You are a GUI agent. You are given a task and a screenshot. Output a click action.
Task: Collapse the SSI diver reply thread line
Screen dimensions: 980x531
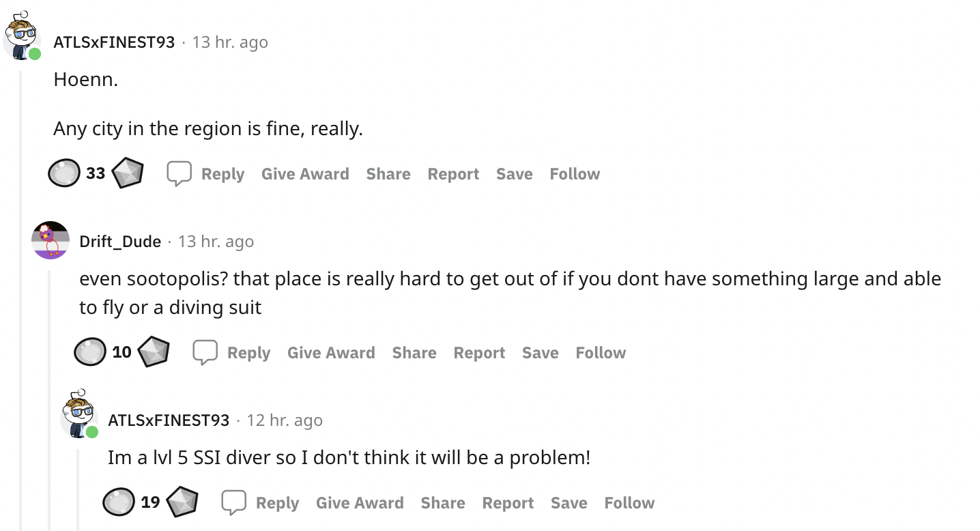77,489
